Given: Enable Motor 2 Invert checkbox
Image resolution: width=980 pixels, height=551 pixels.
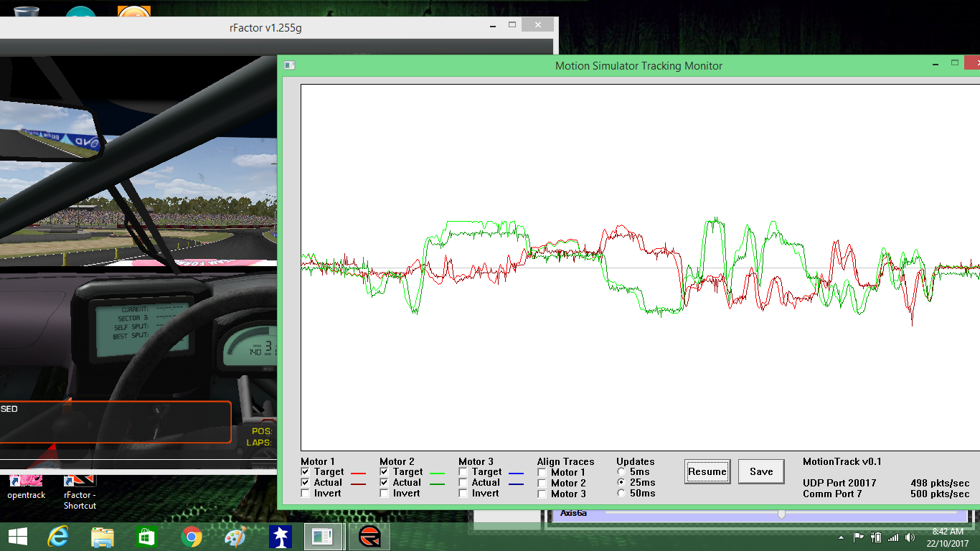Looking at the screenshot, I should [385, 494].
